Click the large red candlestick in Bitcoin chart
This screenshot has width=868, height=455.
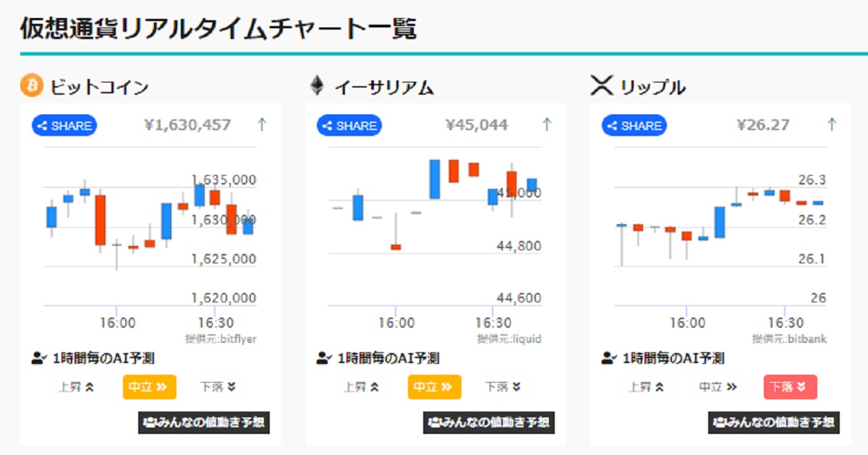[100, 220]
